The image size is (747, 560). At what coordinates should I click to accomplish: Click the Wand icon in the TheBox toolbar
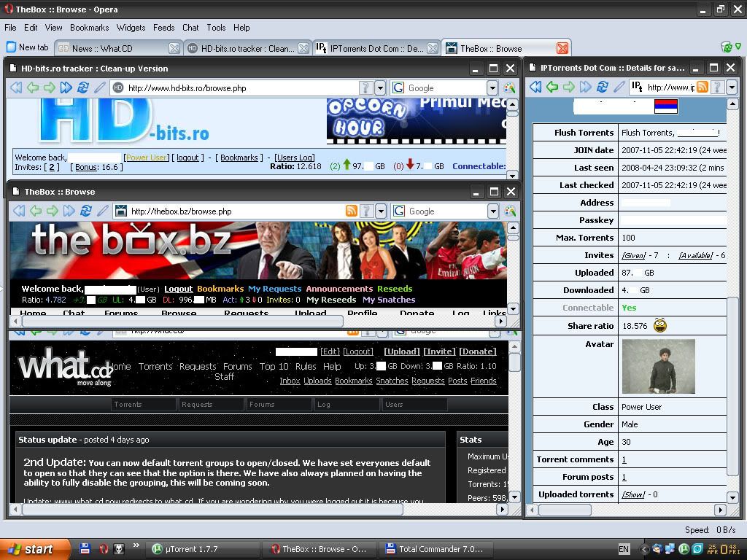102,211
